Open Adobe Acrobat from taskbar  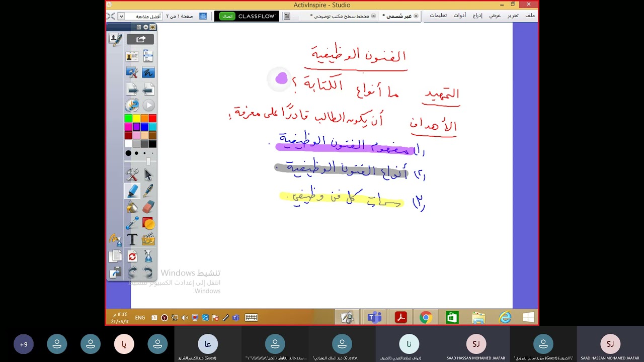click(400, 317)
